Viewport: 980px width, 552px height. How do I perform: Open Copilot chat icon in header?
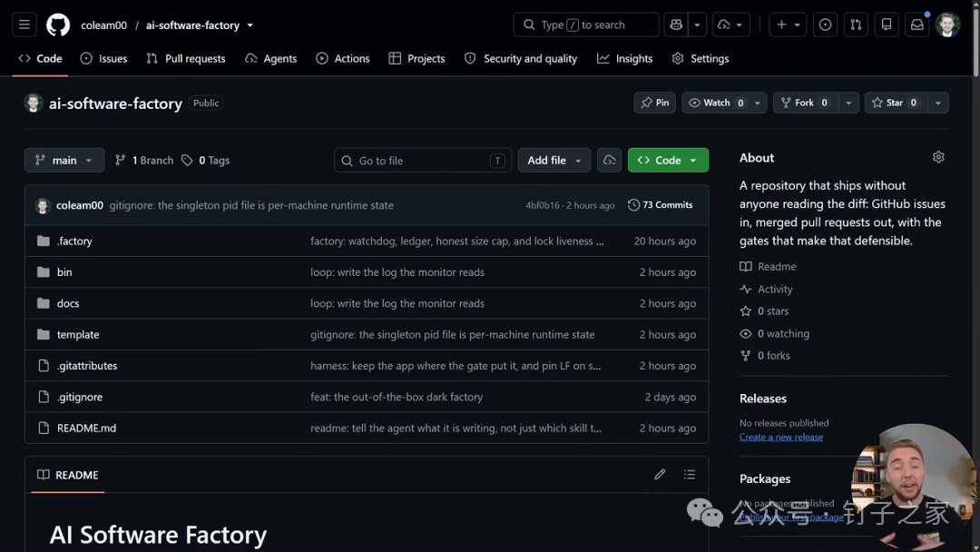(676, 25)
